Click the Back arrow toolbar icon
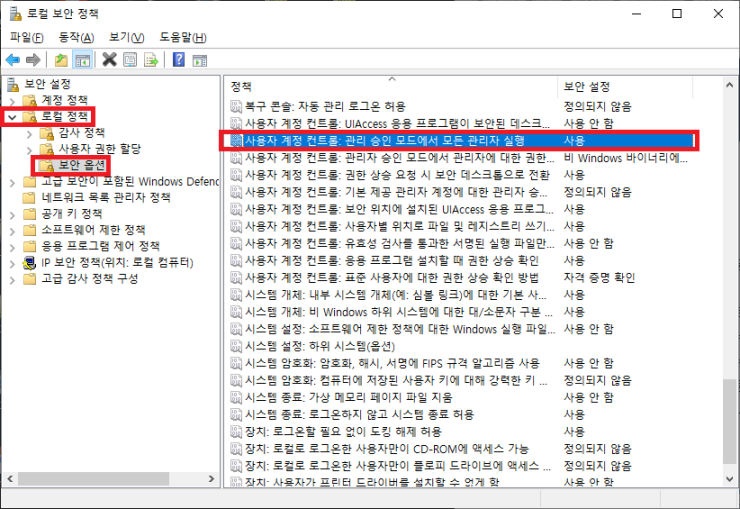 pyautogui.click(x=13, y=59)
